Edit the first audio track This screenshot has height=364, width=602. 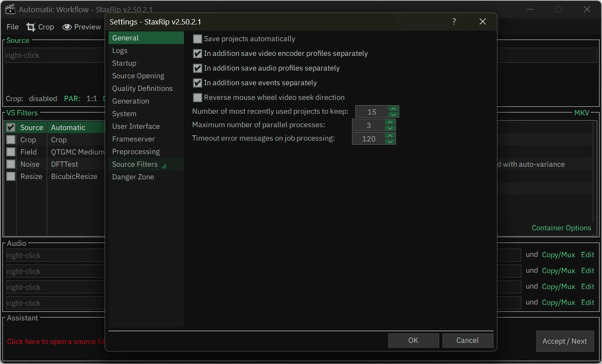click(587, 255)
